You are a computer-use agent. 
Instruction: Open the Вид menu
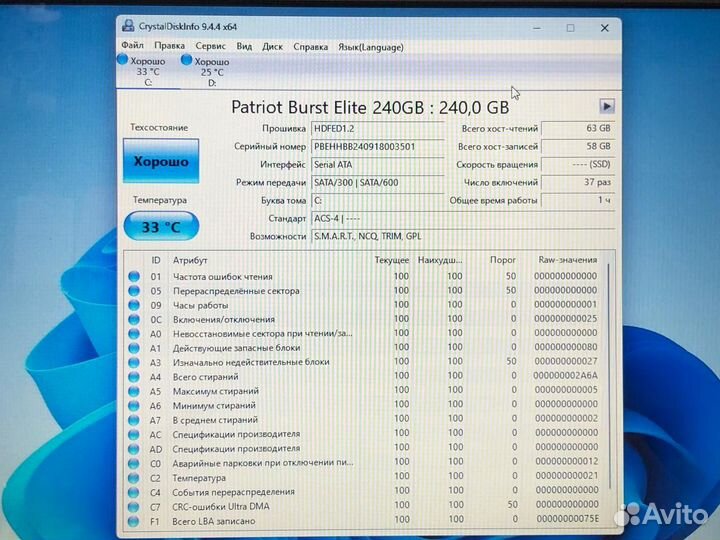(244, 46)
